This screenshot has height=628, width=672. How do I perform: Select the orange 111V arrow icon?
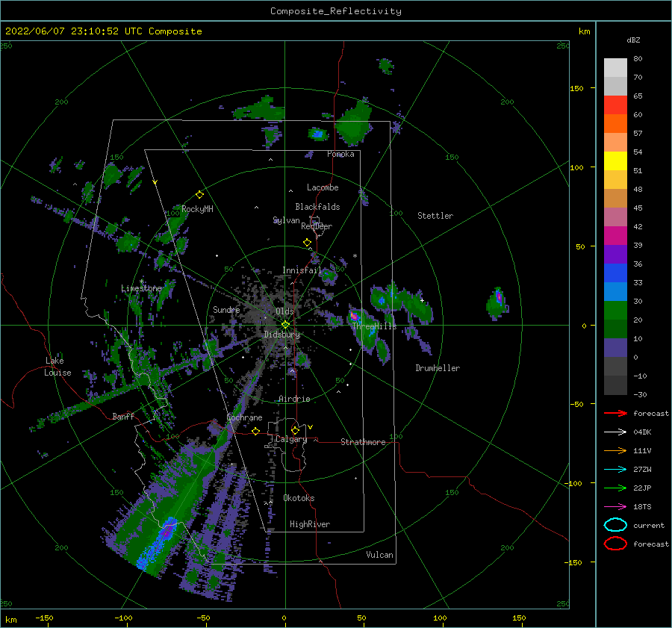click(615, 450)
